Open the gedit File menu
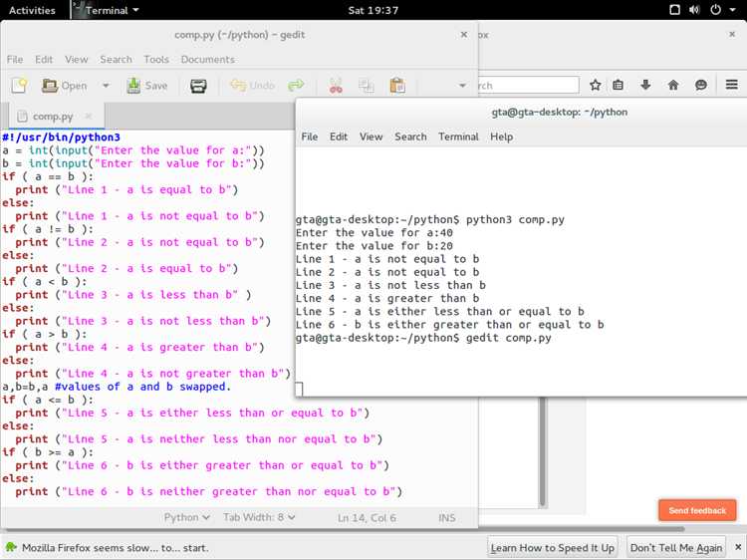 click(15, 60)
